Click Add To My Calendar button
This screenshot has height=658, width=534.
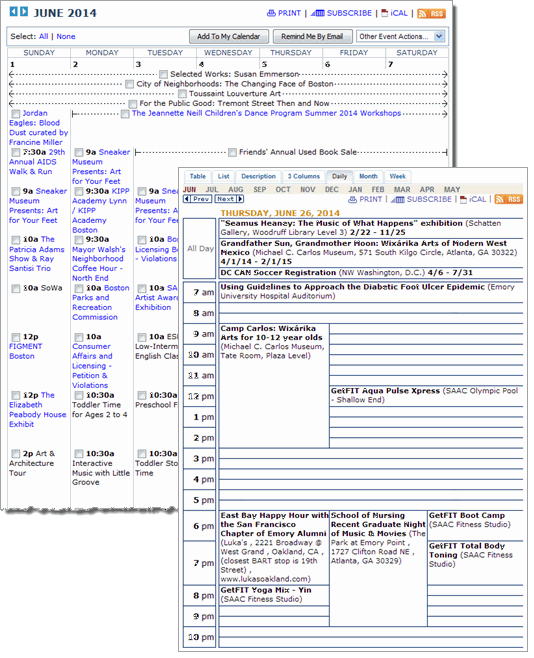click(229, 37)
